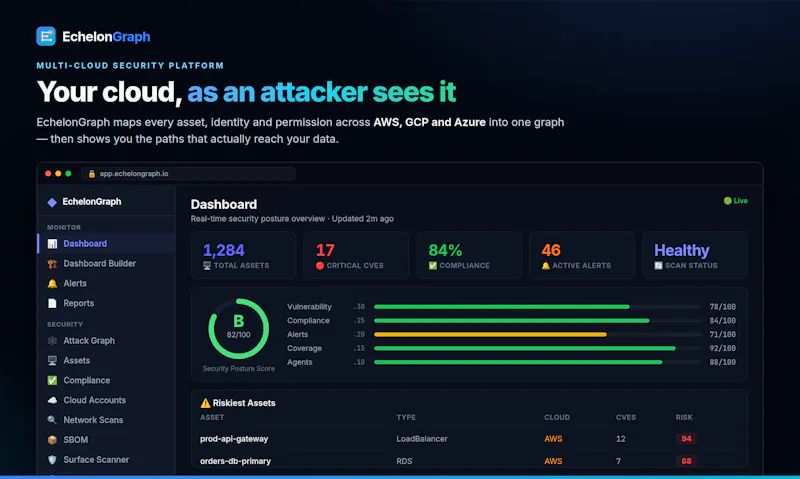This screenshot has height=479, width=800.
Task: Click the Cloud Accounts cloud icon
Action: [x=52, y=400]
